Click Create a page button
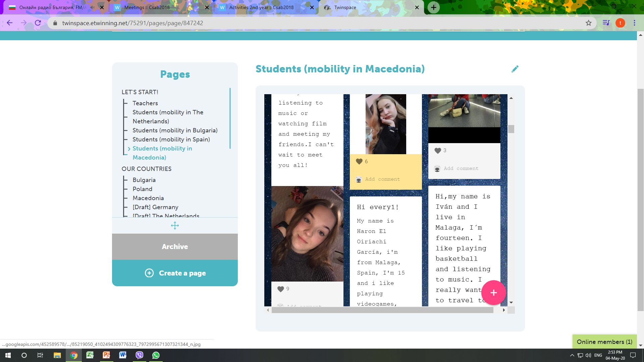644x362 pixels. pos(175,273)
